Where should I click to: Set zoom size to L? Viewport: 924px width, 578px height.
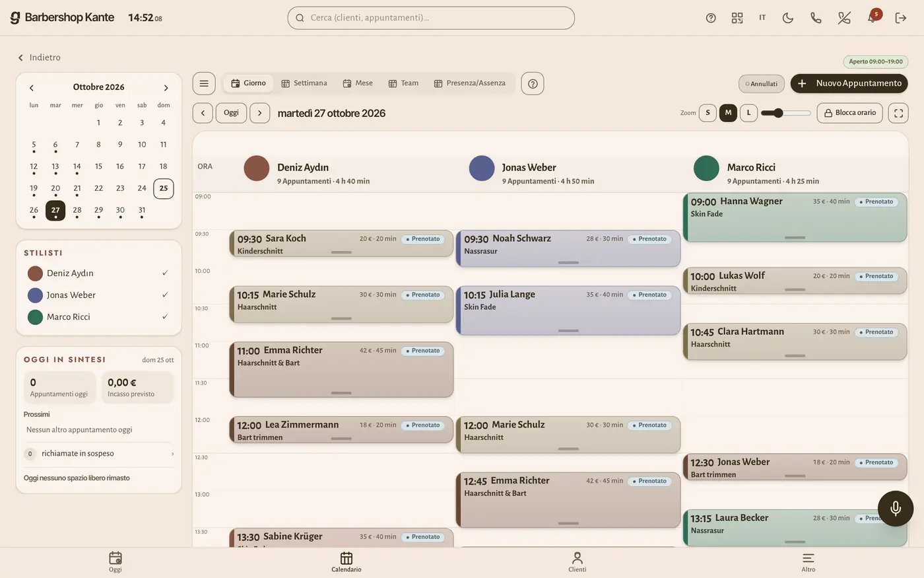(x=748, y=113)
